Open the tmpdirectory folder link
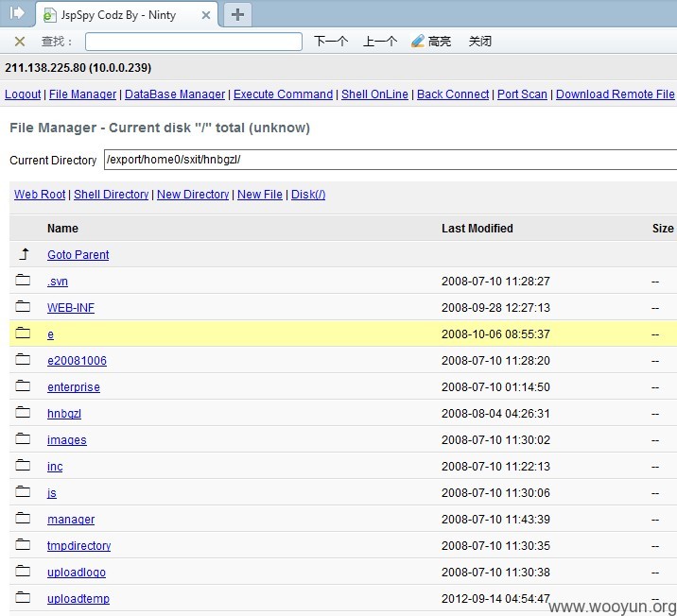This screenshot has height=616, width=677. [x=79, y=546]
